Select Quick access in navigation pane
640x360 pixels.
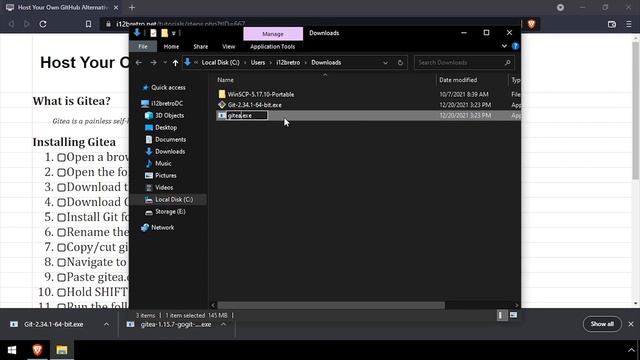pyautogui.click(x=168, y=87)
